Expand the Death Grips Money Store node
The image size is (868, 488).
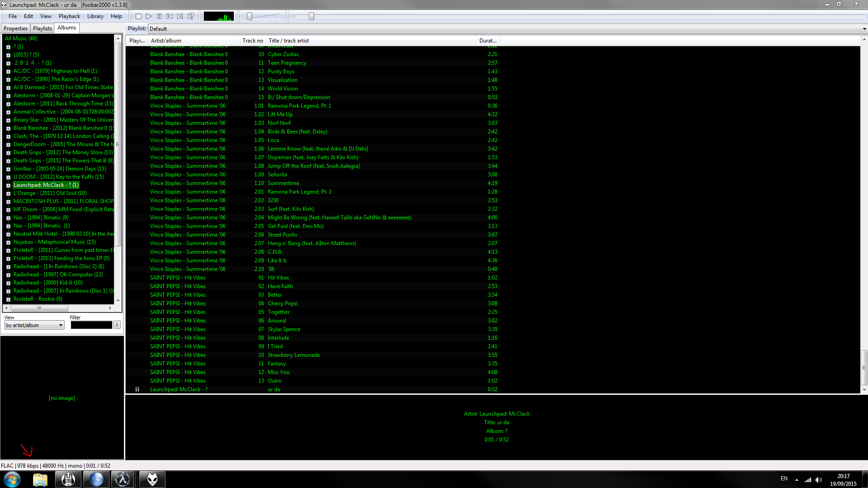tap(8, 153)
